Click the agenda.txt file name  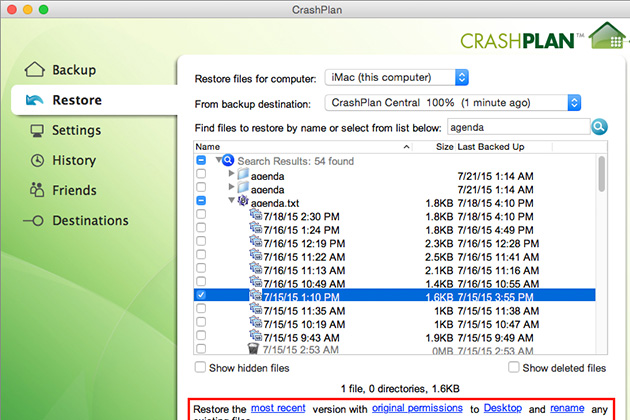pyautogui.click(x=275, y=203)
